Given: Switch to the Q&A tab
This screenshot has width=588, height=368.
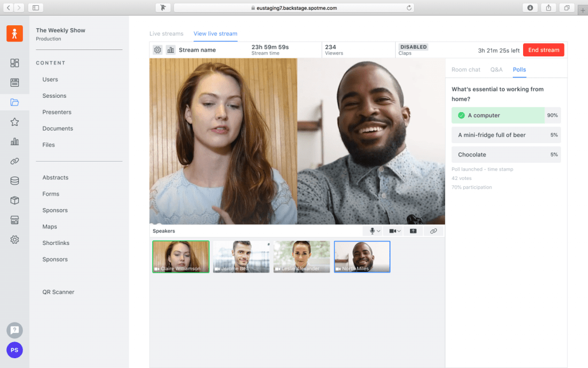Looking at the screenshot, I should click(x=496, y=70).
